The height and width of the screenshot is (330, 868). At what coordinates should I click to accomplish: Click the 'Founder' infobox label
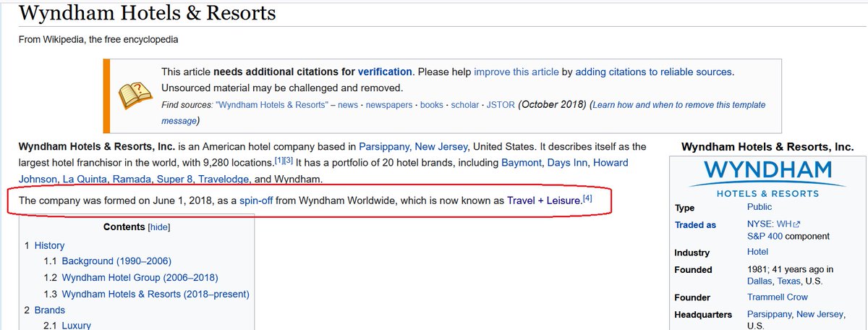tap(692, 297)
